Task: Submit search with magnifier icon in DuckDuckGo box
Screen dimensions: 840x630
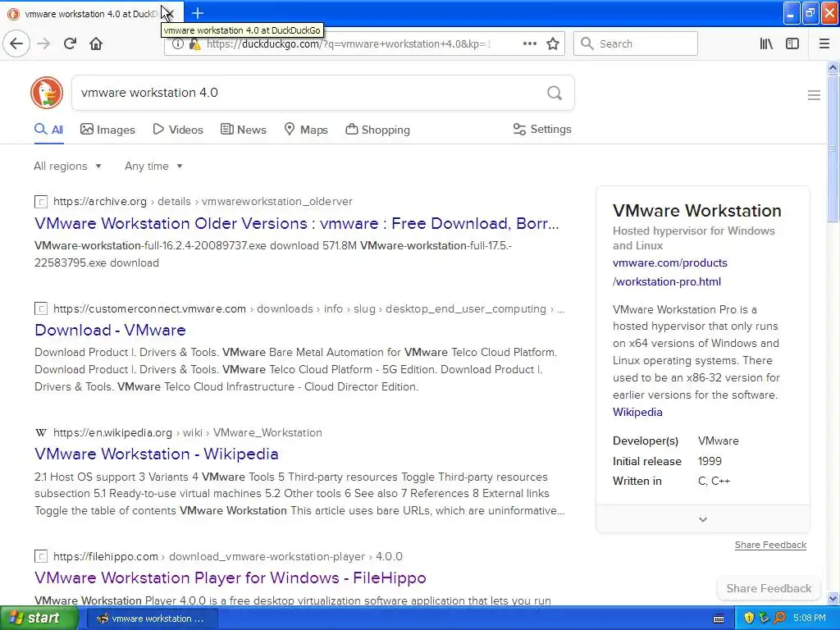Action: [555, 94]
